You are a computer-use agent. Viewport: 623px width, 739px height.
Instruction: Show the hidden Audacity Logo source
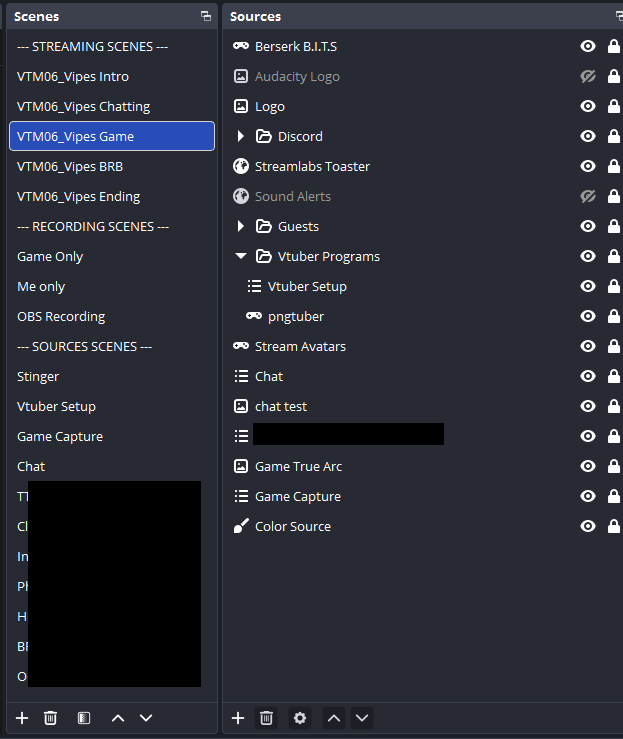coord(588,77)
